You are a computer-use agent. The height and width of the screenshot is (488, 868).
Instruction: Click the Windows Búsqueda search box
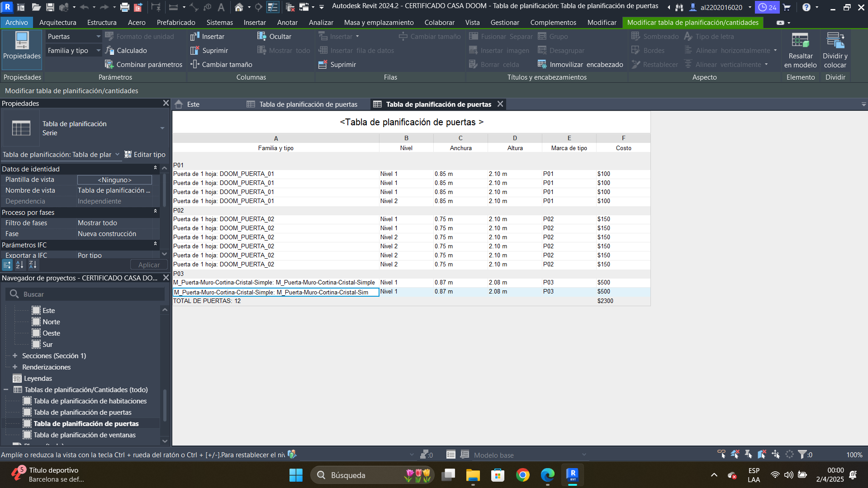pyautogui.click(x=372, y=475)
